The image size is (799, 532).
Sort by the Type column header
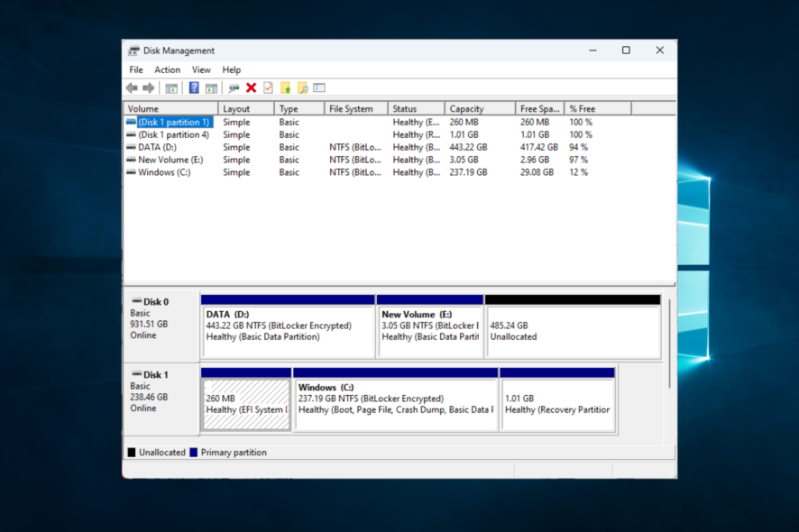click(x=299, y=108)
